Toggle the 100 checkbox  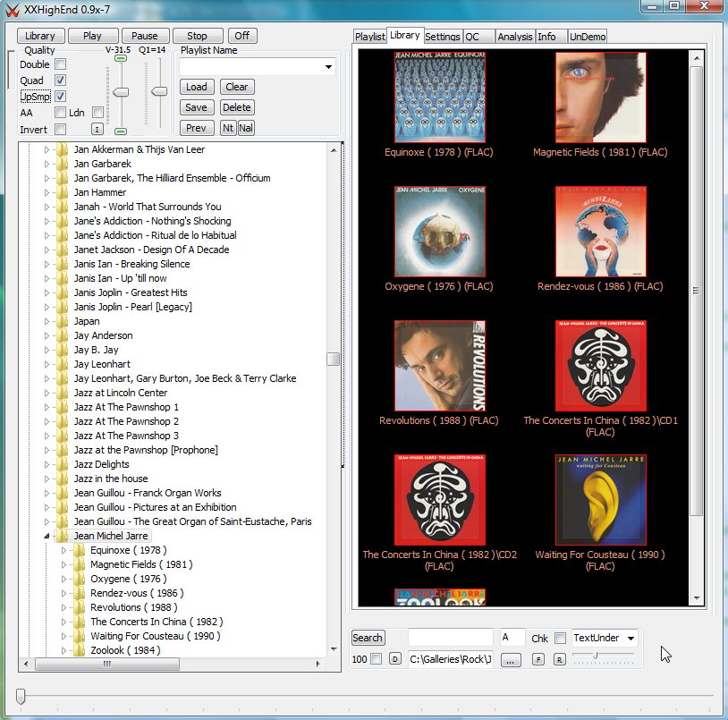(x=376, y=658)
